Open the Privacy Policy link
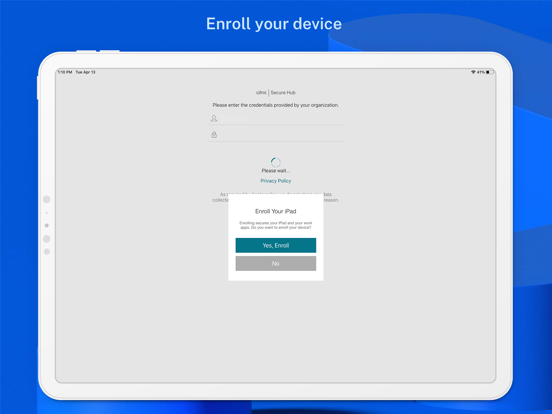The image size is (552, 414). (276, 181)
